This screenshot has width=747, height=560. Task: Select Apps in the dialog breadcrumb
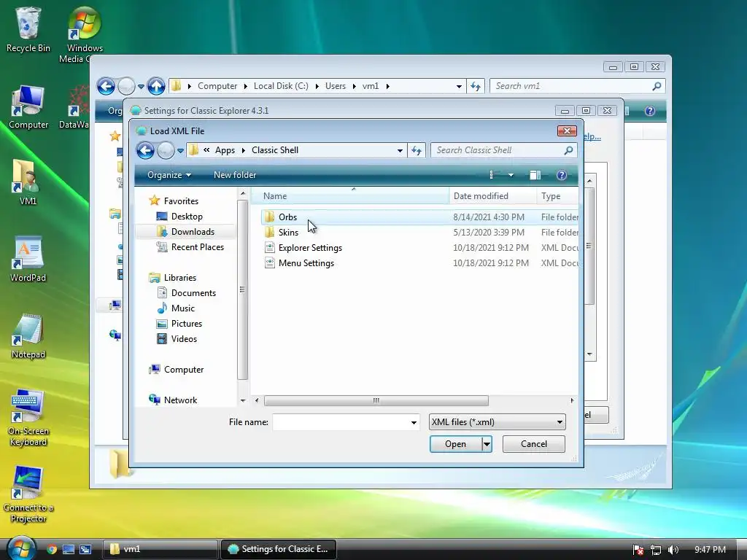coord(225,150)
